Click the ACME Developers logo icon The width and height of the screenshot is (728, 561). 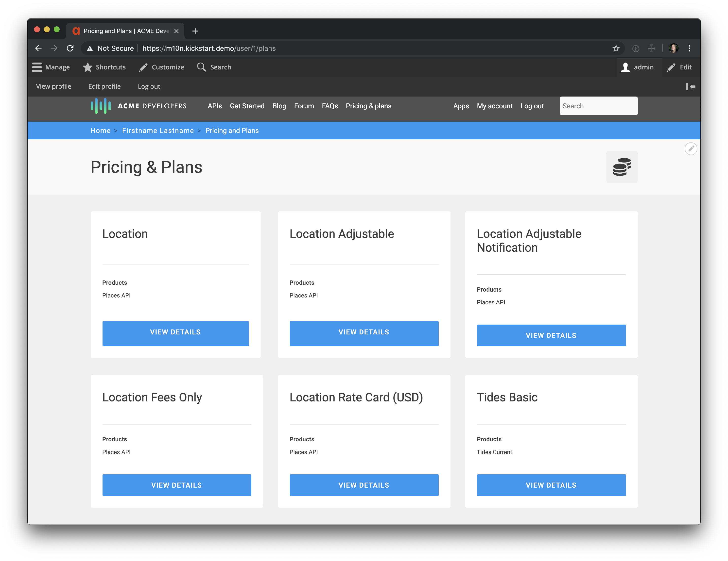pos(101,106)
